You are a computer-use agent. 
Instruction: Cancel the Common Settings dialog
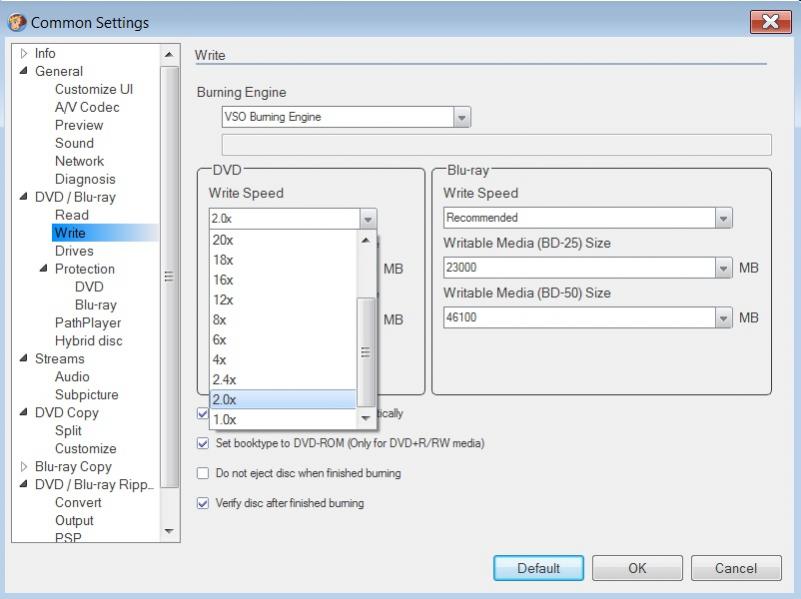pyautogui.click(x=735, y=568)
